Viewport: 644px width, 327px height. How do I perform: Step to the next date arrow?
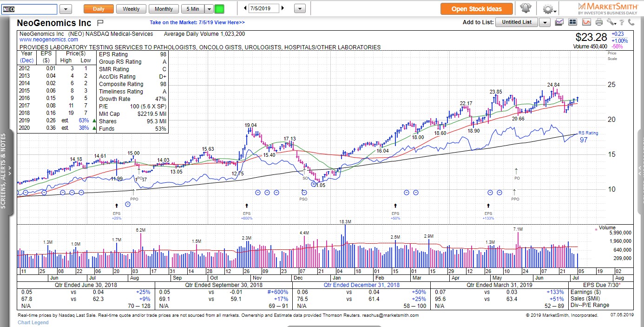pos(283,8)
